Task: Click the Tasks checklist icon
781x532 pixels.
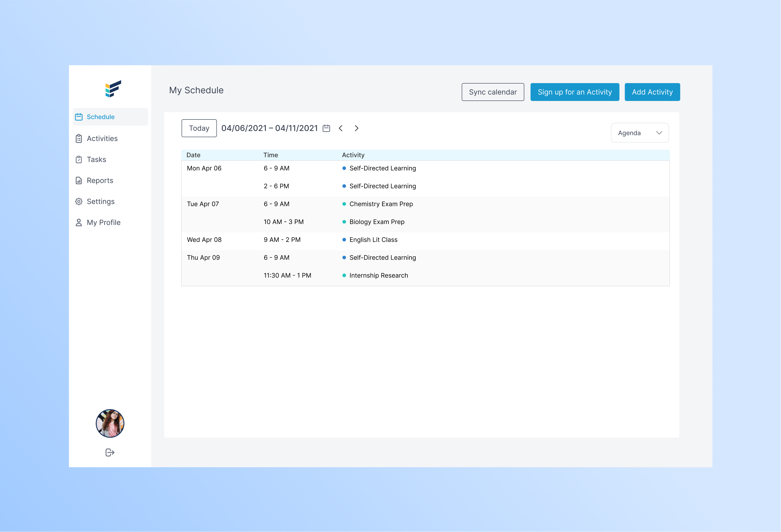Action: 79,159
